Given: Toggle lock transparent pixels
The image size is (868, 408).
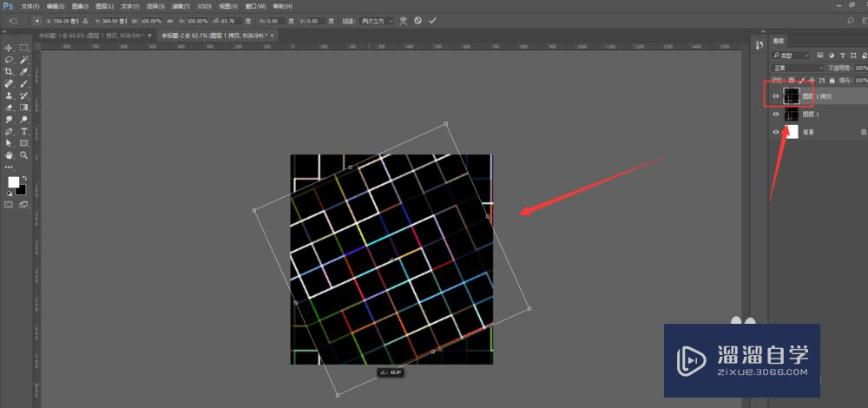Looking at the screenshot, I should point(792,80).
